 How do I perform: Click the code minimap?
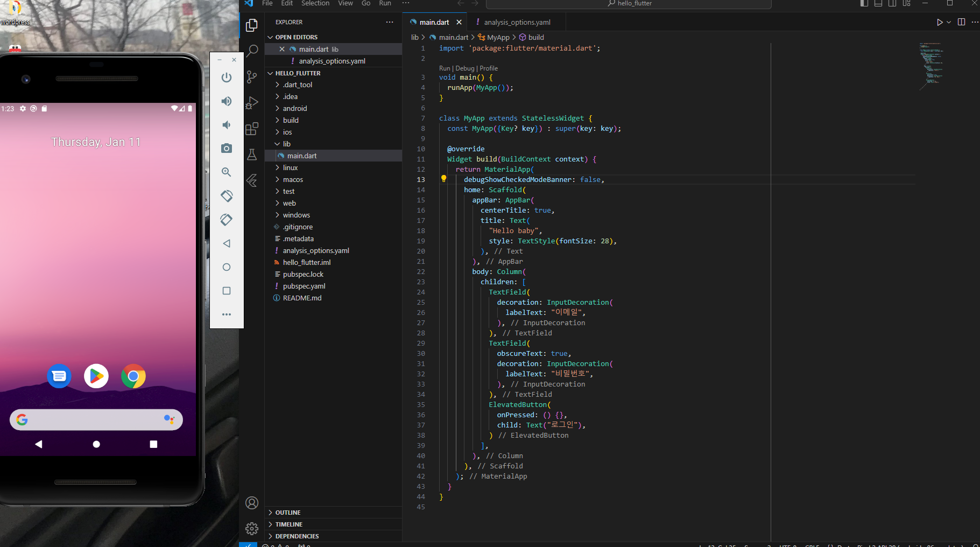tap(931, 66)
